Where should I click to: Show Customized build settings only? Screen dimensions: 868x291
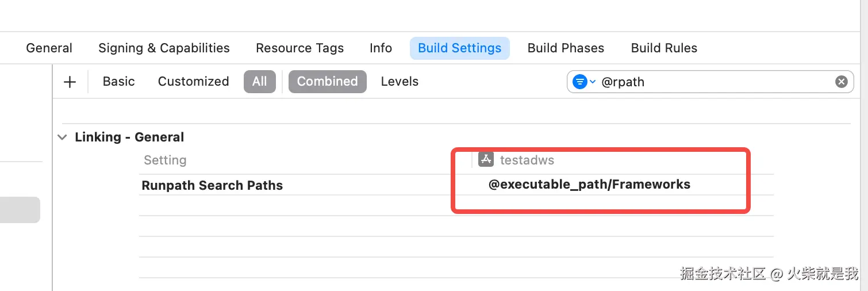(x=193, y=82)
